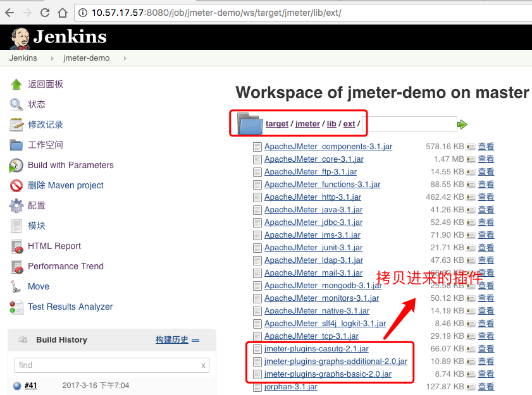Select 删除 Maven project menu entry
The height and width of the screenshot is (395, 532).
coord(66,185)
